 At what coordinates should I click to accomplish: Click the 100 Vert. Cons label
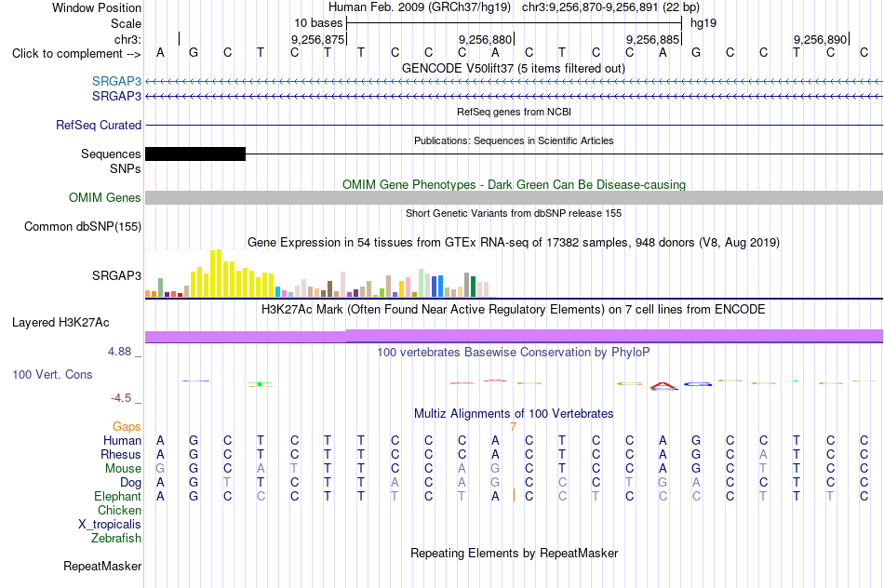tap(52, 375)
